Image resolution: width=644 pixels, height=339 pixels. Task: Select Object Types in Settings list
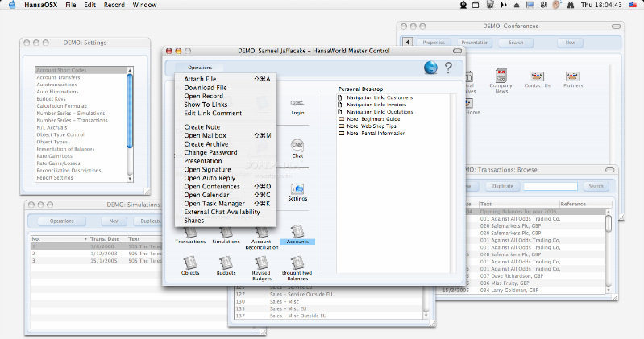point(81,142)
